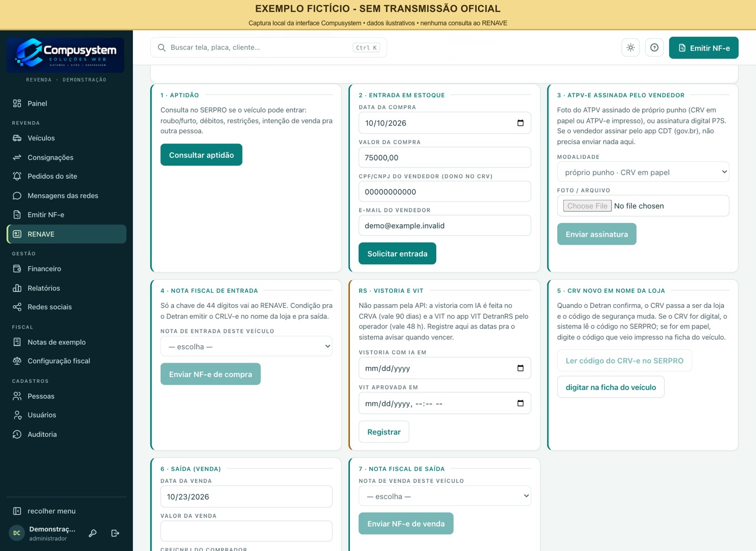Open Consignações page
Screen dimensions: 756x551
(x=66, y=157)
